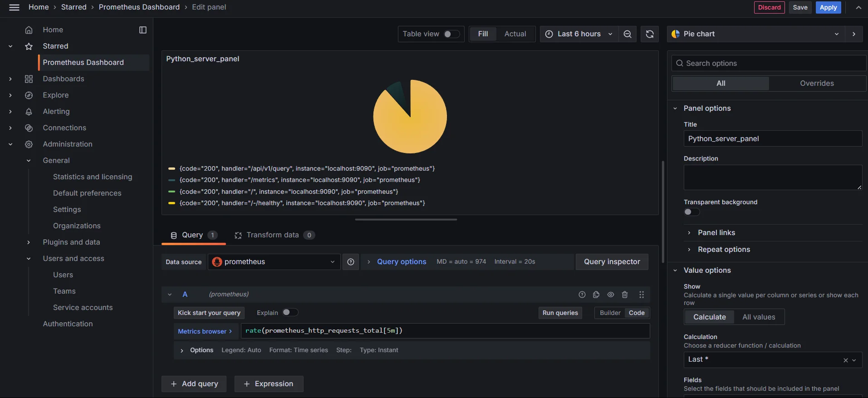Open the hamburger main menu
868x398 pixels.
tap(14, 7)
